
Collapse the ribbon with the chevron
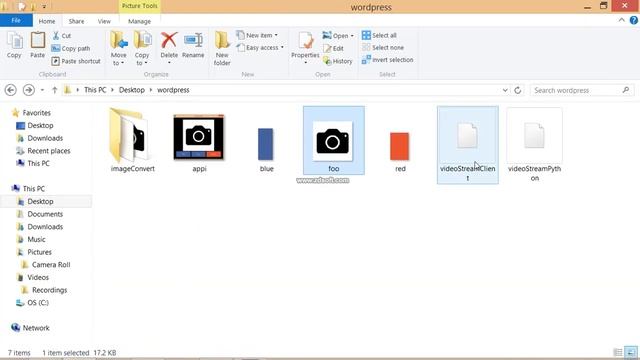pyautogui.click(x=621, y=20)
